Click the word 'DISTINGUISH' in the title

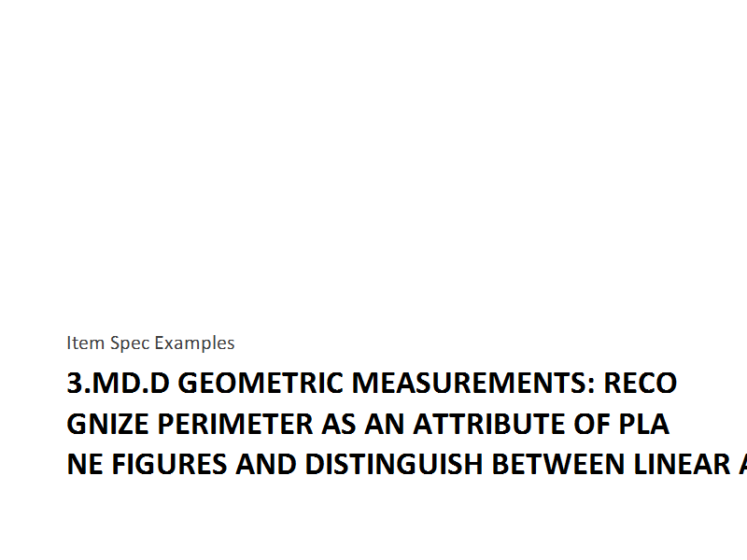[394, 464]
